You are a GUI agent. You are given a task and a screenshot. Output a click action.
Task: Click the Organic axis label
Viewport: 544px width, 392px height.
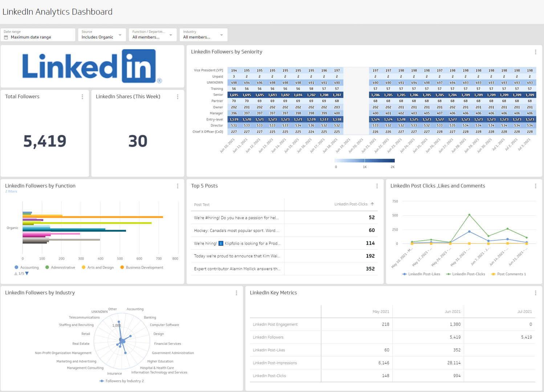click(x=12, y=228)
